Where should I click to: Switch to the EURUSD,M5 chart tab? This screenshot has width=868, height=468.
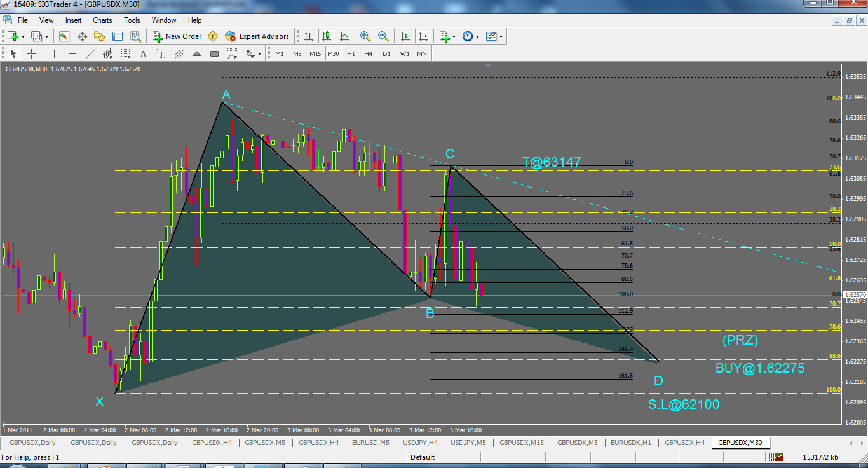[371, 443]
